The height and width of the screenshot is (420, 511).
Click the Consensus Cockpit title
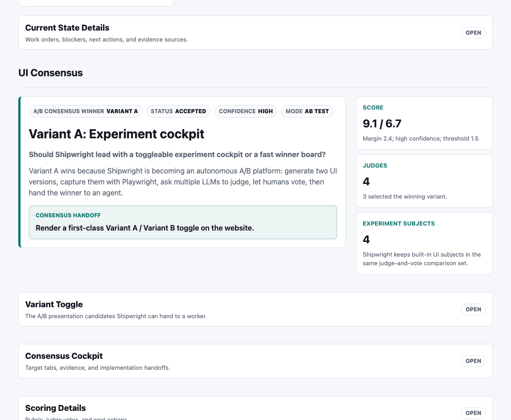(64, 356)
